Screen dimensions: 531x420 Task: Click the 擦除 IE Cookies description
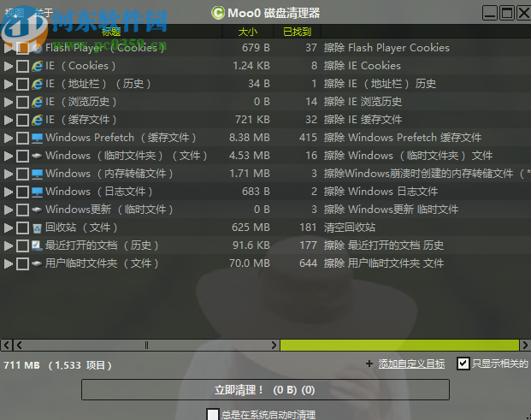[x=362, y=66]
